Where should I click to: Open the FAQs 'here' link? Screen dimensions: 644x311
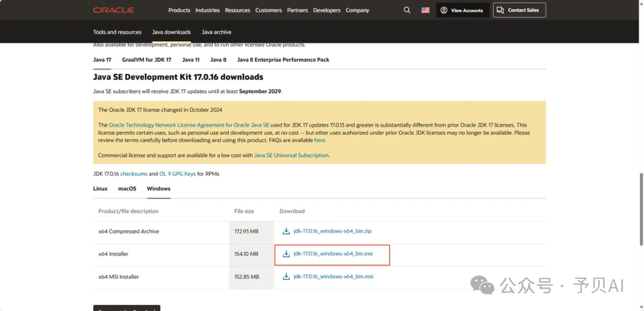pyautogui.click(x=320, y=140)
